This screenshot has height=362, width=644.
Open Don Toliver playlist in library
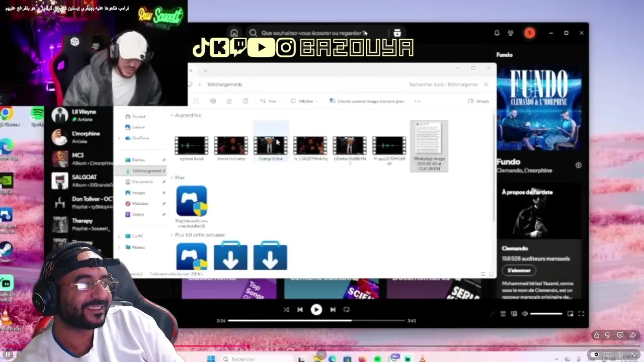[82, 202]
